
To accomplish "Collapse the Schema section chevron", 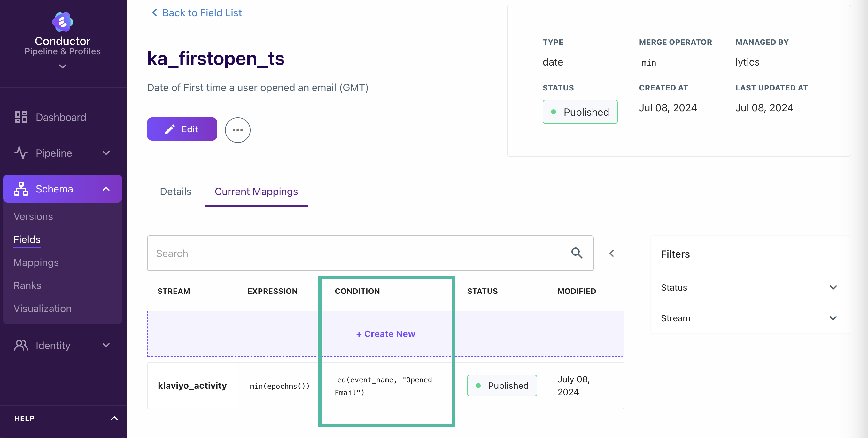I will (106, 189).
